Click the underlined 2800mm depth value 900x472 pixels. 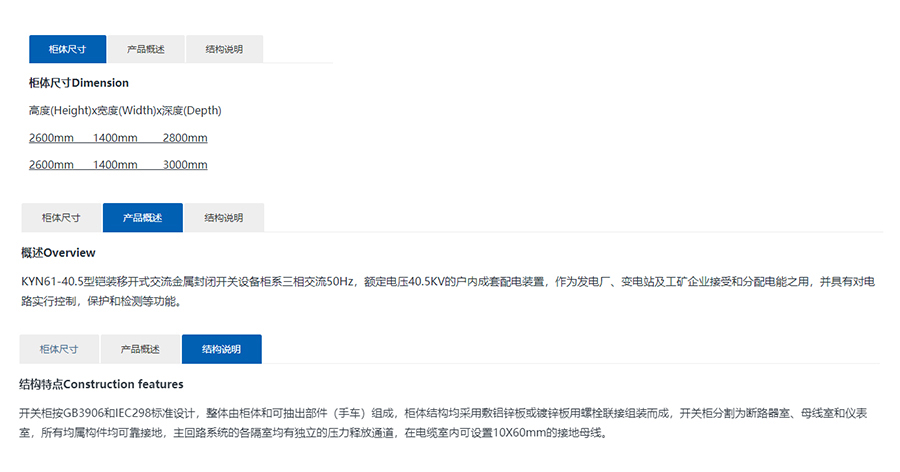(185, 138)
